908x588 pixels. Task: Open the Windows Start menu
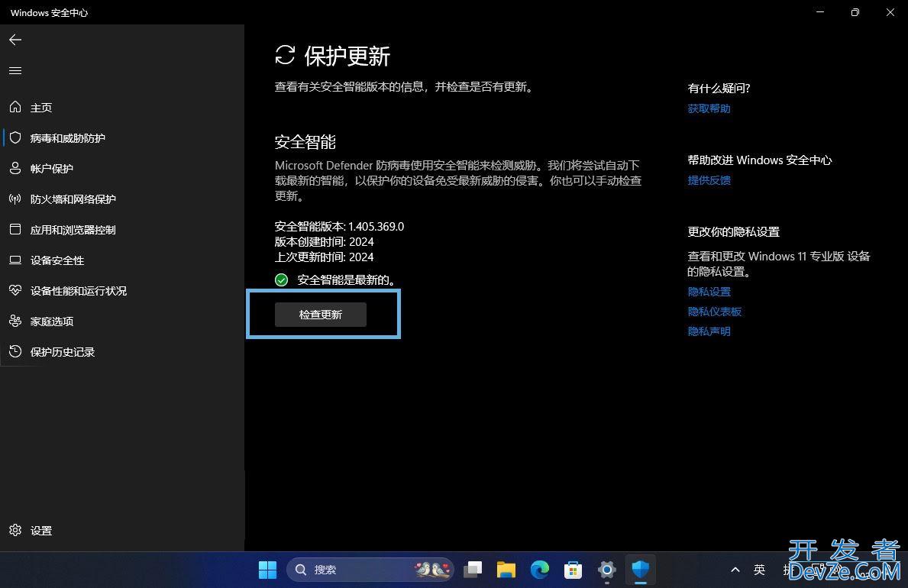(x=267, y=570)
